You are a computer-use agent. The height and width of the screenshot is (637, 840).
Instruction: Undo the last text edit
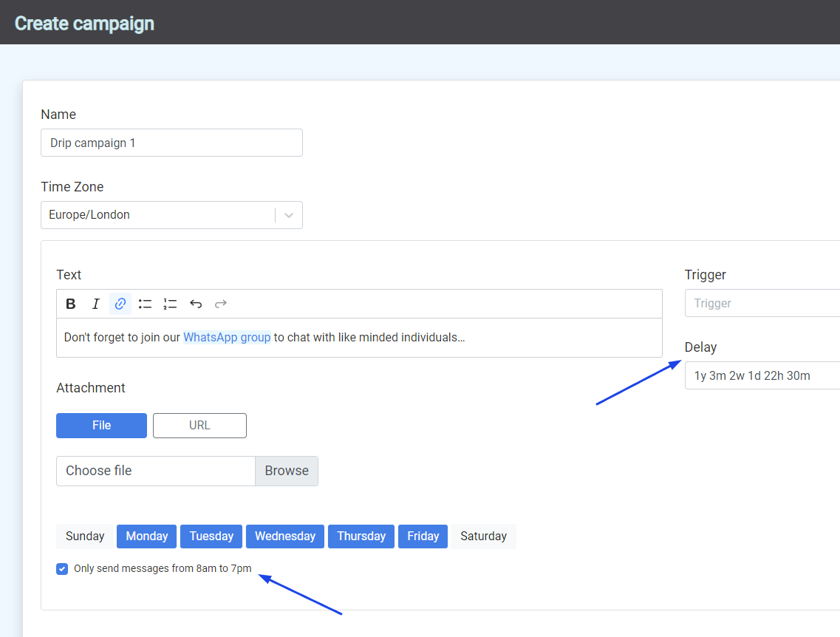[195, 303]
